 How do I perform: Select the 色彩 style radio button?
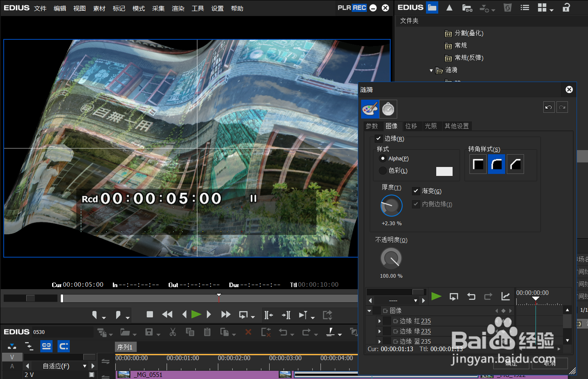[383, 171]
